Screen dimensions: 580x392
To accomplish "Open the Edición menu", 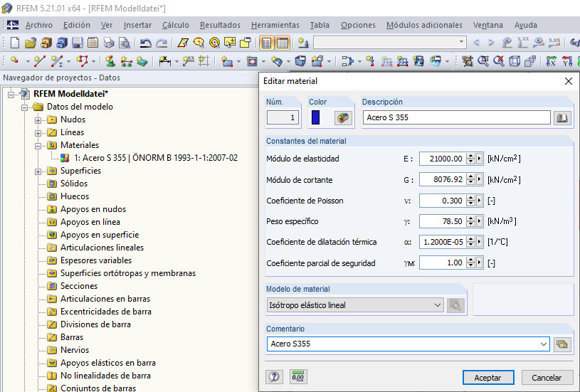I will click(x=77, y=25).
